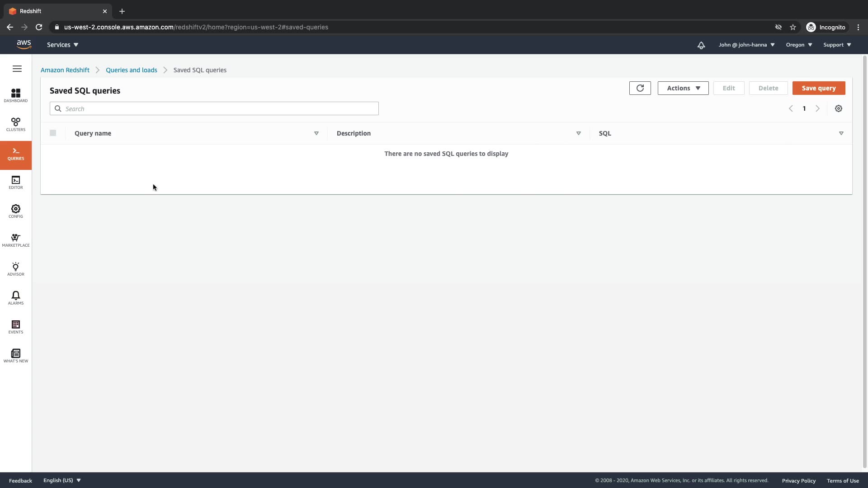Open Config in the sidebar
The height and width of the screenshot is (488, 868).
16,211
